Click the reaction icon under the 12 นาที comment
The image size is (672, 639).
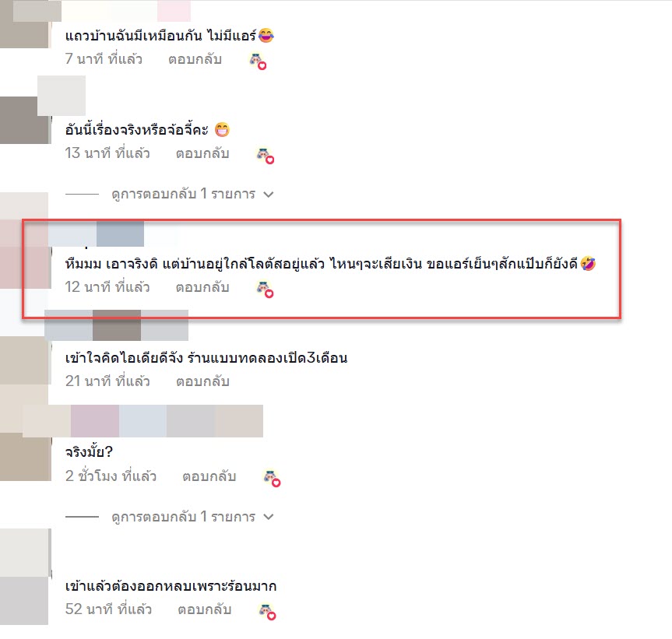[x=265, y=290]
